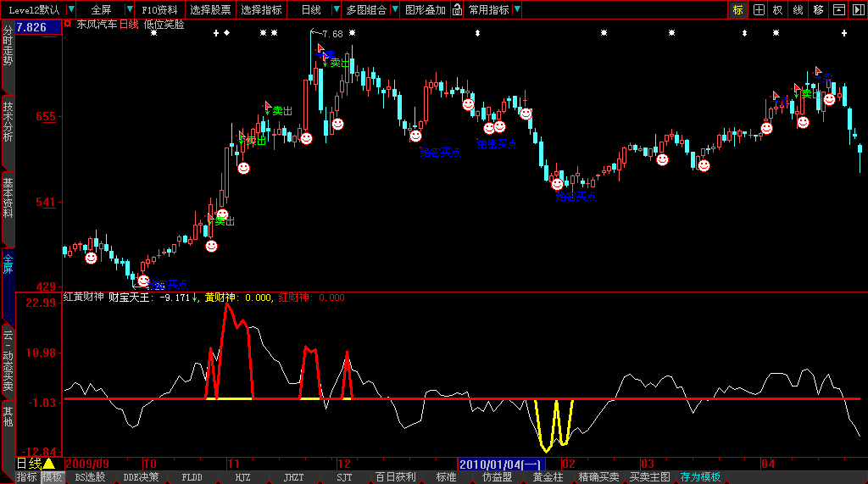Click the Level2默认 toolbar button
The width and height of the screenshot is (868, 484).
(x=34, y=10)
